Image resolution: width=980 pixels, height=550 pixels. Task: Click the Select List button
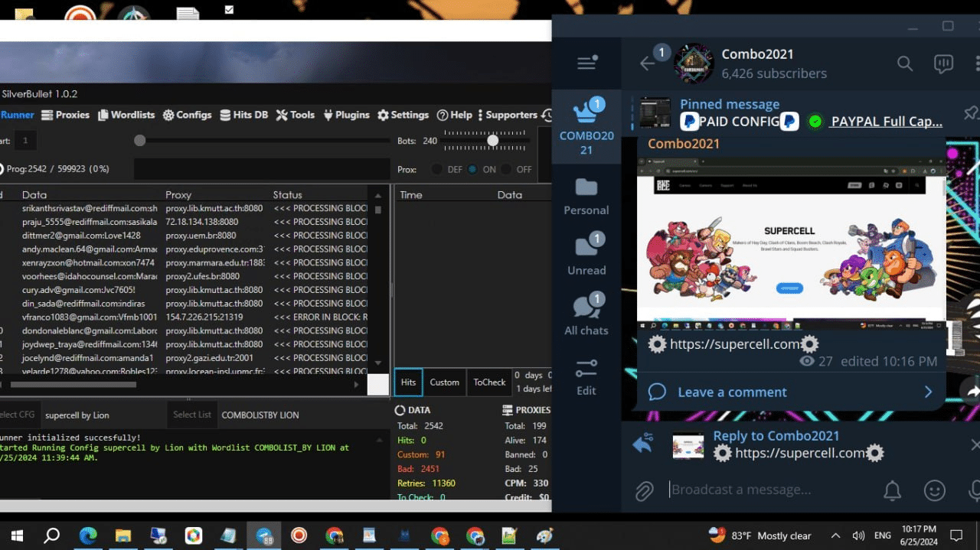(191, 415)
